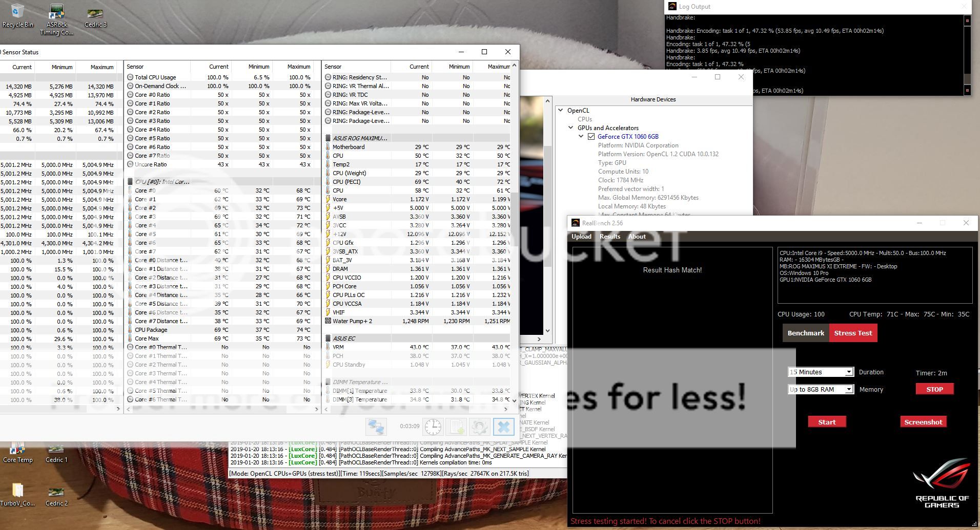Click VRM temperature thermometer icon
Image resolution: width=980 pixels, height=530 pixels.
(328, 347)
